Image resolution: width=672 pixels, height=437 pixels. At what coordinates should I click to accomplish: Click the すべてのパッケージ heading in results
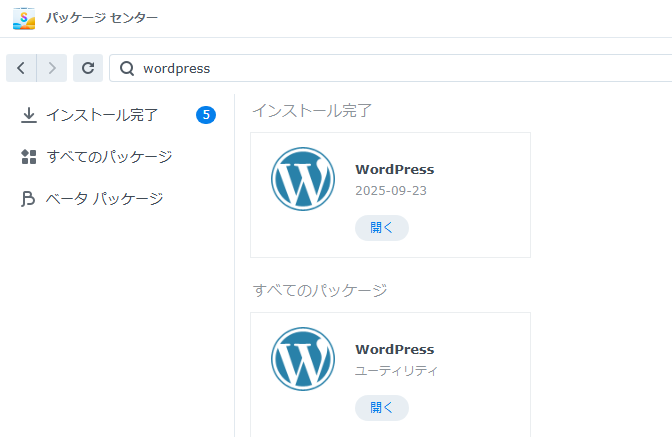(320, 290)
